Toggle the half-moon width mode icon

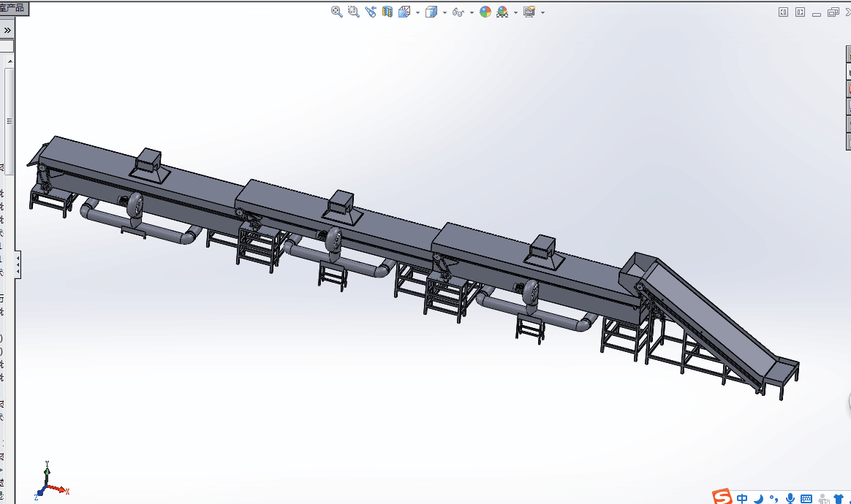(759, 498)
